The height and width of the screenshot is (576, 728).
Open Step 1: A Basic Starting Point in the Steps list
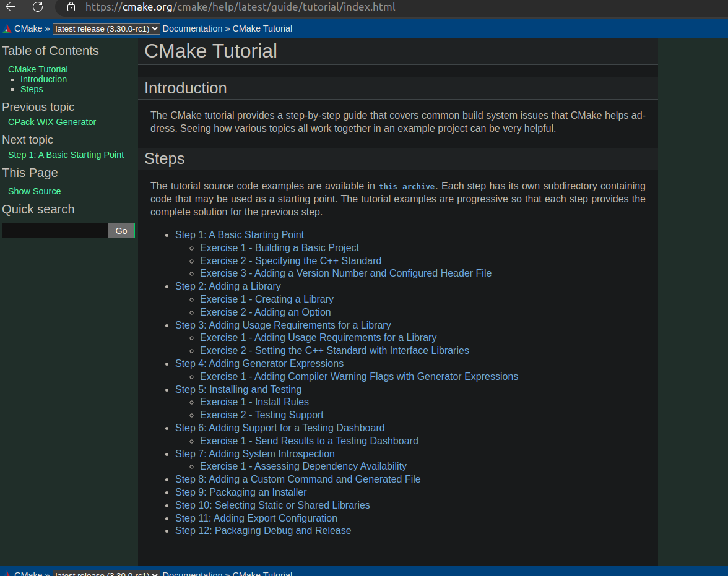click(240, 235)
